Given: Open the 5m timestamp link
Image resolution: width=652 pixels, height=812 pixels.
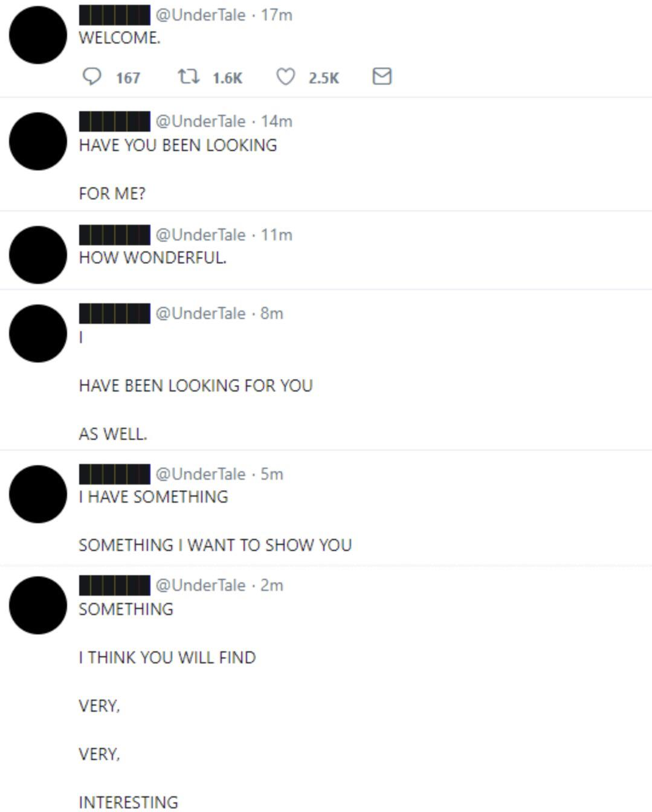Looking at the screenshot, I should tap(272, 474).
